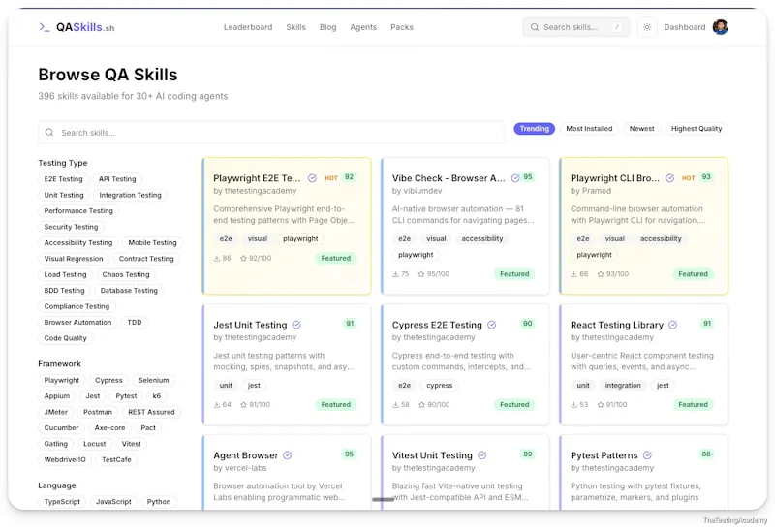Click verified badge on Agent Browser card
Viewport: 775px width, 532px height.
(287, 455)
